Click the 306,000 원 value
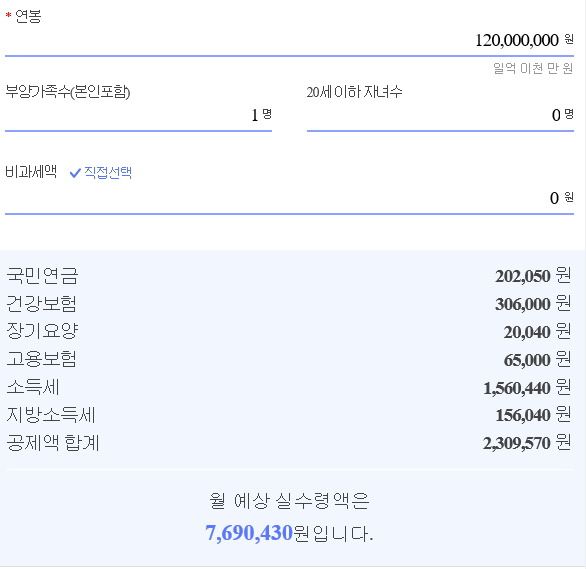Screen dimensions: 586x569 click(x=533, y=304)
